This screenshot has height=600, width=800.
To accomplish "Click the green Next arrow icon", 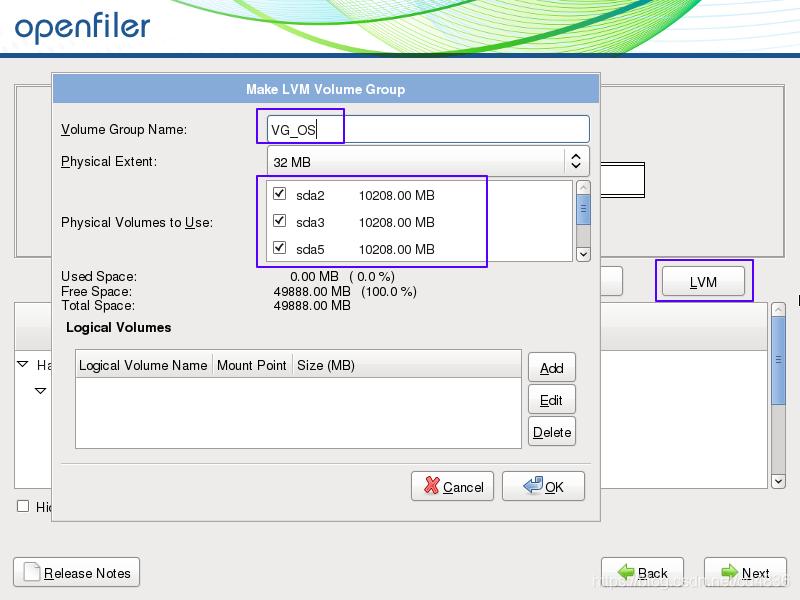I will click(x=730, y=571).
